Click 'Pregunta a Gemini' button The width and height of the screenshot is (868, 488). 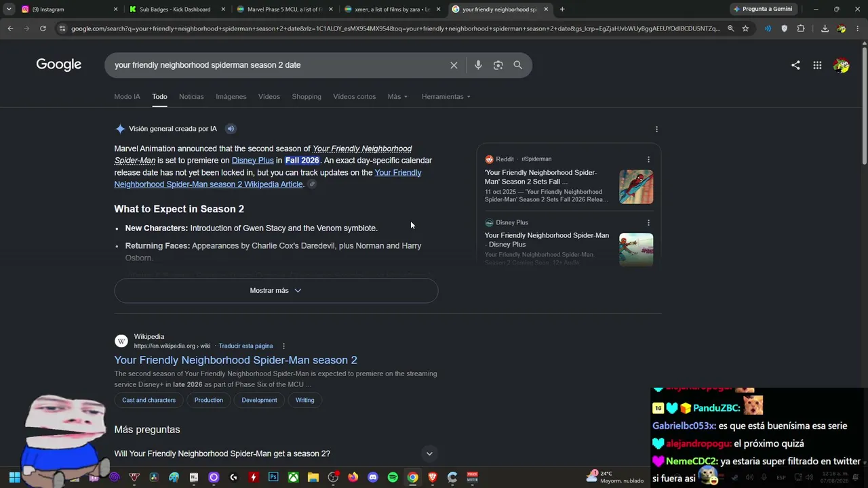tap(763, 9)
